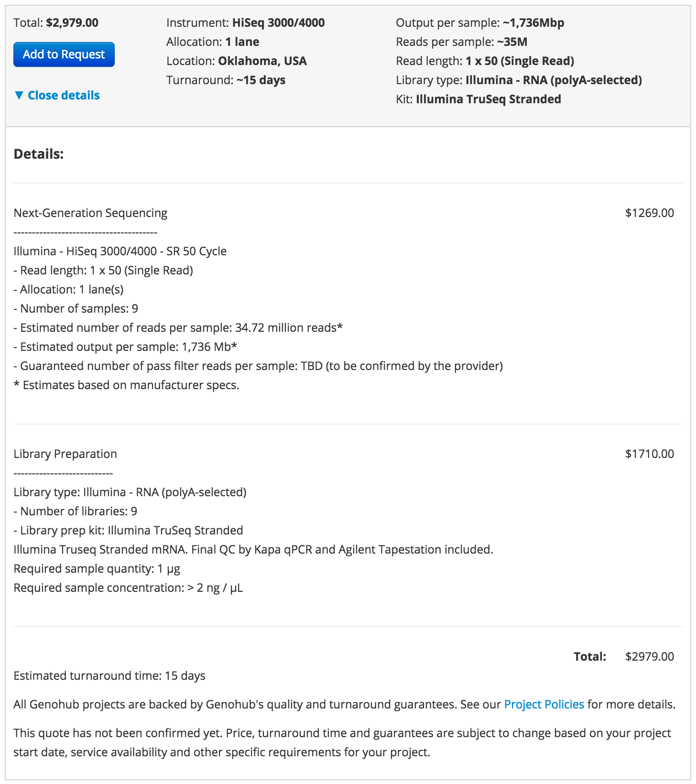Viewport: 696px width, 784px height.
Task: Click the $2979.00 total at bottom
Action: [650, 656]
